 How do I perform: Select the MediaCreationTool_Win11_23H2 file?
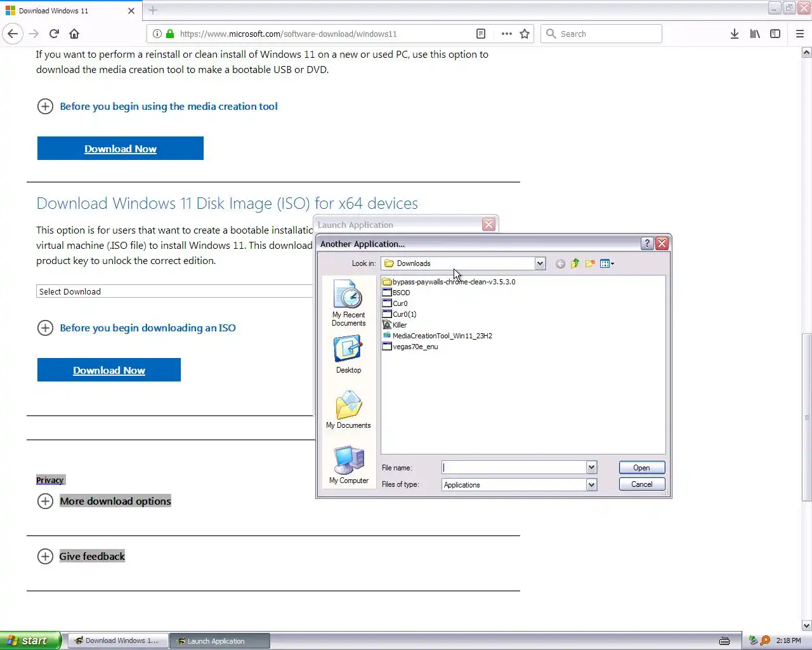click(438, 336)
